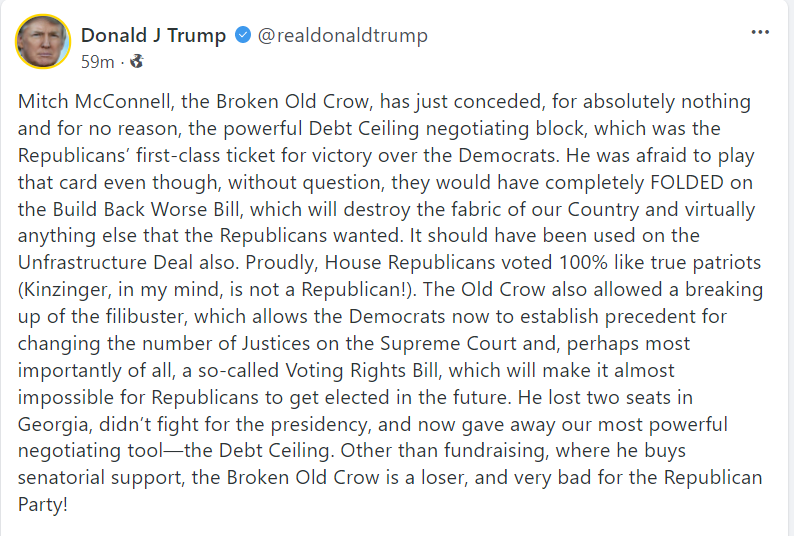Viewport: 794px width, 536px height.
Task: Click the name "Kinzinger" in the post
Action: (66, 289)
